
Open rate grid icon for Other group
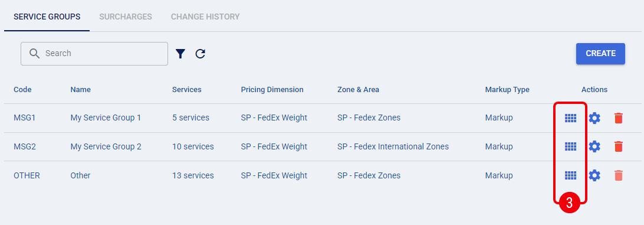(570, 175)
